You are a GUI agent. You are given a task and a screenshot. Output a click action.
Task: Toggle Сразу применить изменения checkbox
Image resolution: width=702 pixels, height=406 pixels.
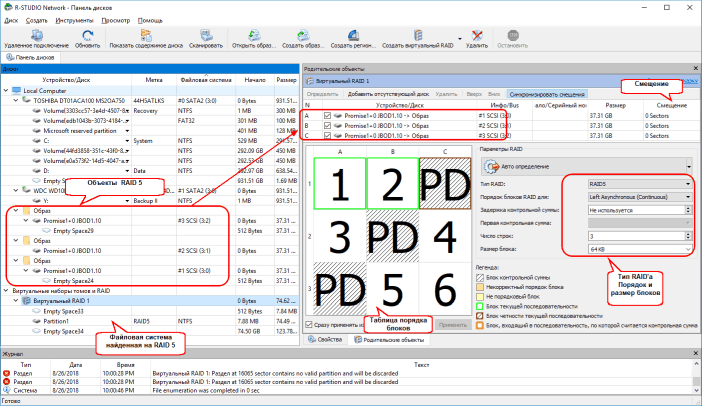point(308,325)
